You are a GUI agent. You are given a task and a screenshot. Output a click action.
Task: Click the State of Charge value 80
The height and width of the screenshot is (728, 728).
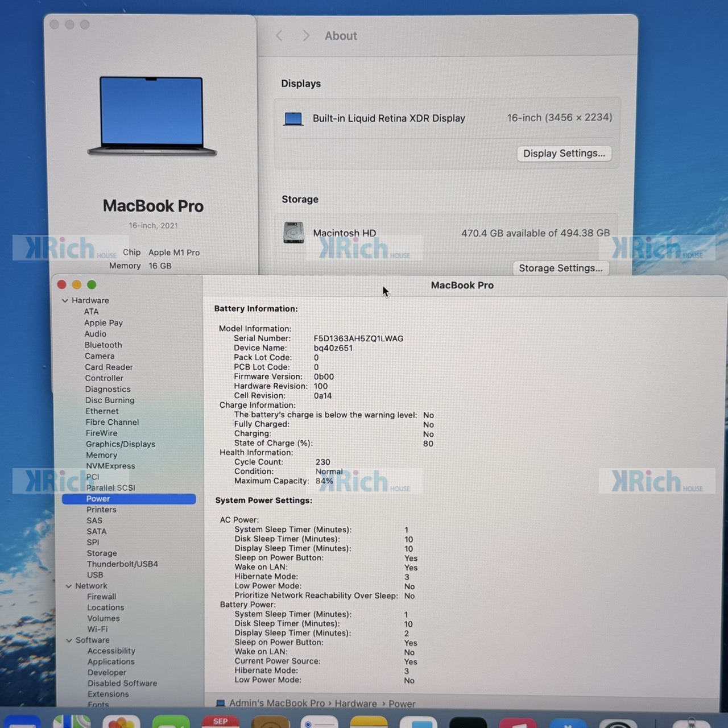point(428,444)
